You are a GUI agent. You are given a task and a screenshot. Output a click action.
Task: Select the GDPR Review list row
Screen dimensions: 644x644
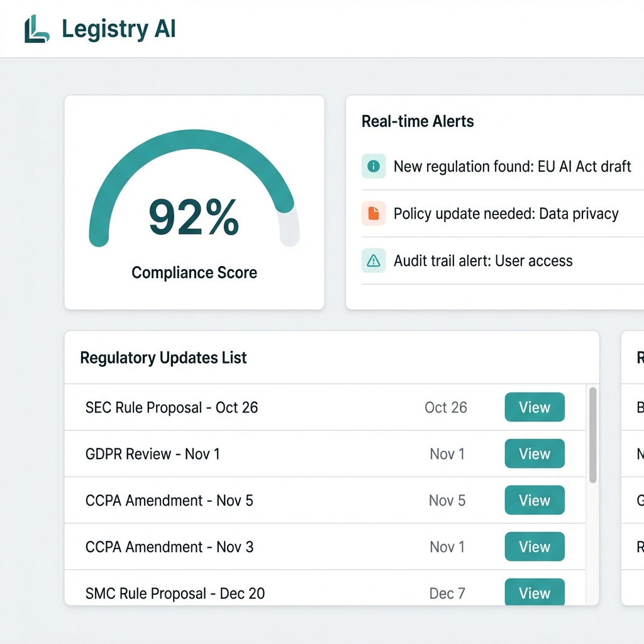[x=252, y=453]
